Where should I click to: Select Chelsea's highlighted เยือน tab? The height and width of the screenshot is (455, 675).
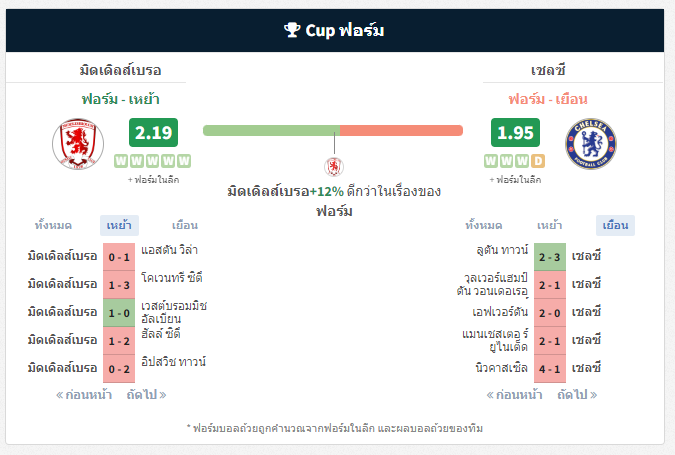pyautogui.click(x=615, y=226)
